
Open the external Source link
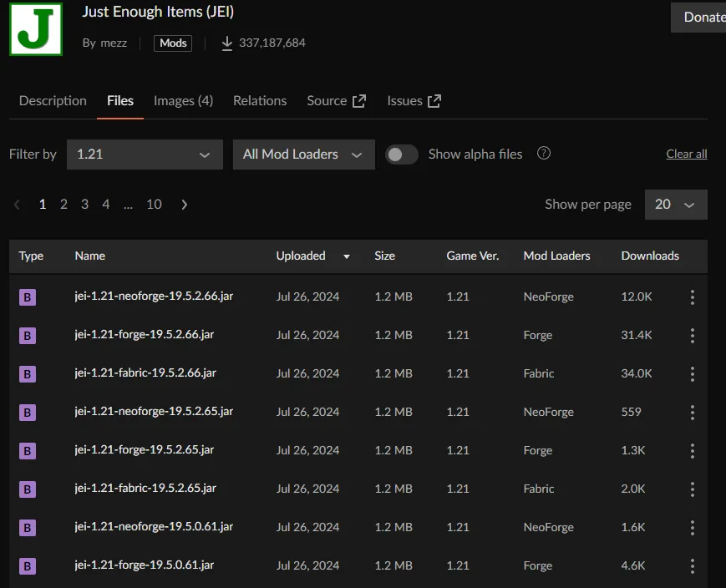coord(336,101)
